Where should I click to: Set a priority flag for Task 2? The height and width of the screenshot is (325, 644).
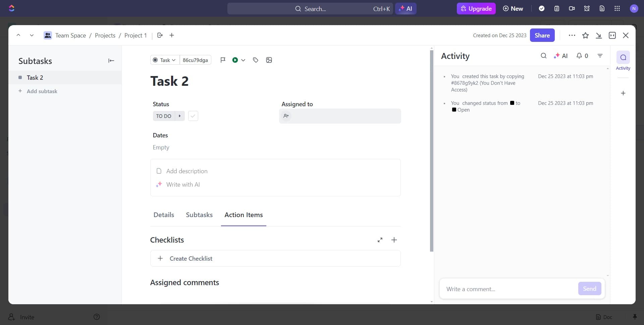point(223,60)
